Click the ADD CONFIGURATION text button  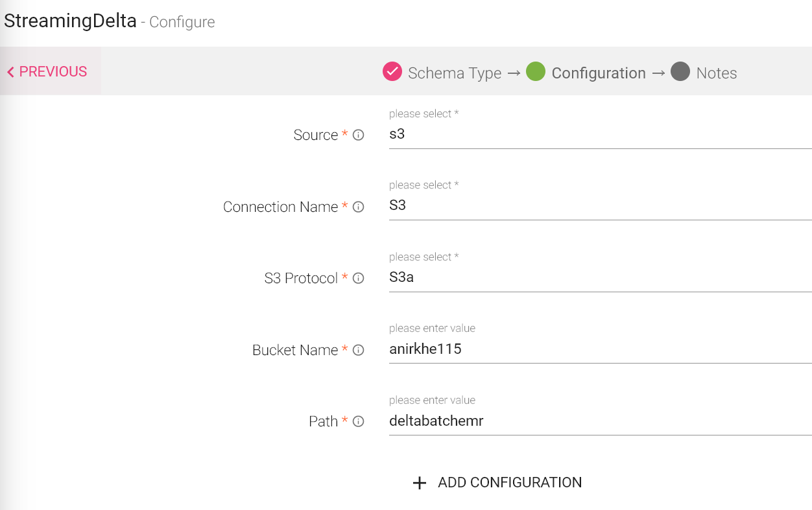point(509,483)
